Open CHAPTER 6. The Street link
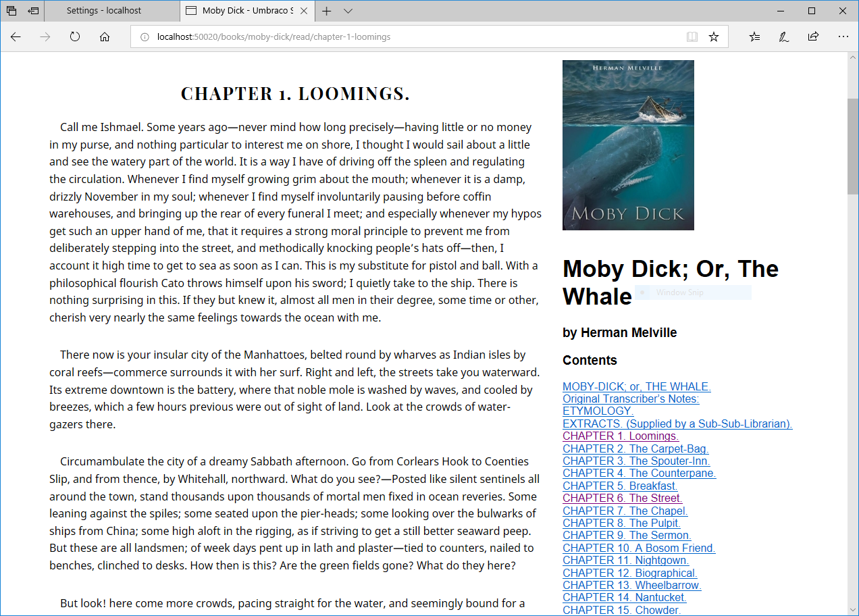The image size is (859, 616). 623,498
